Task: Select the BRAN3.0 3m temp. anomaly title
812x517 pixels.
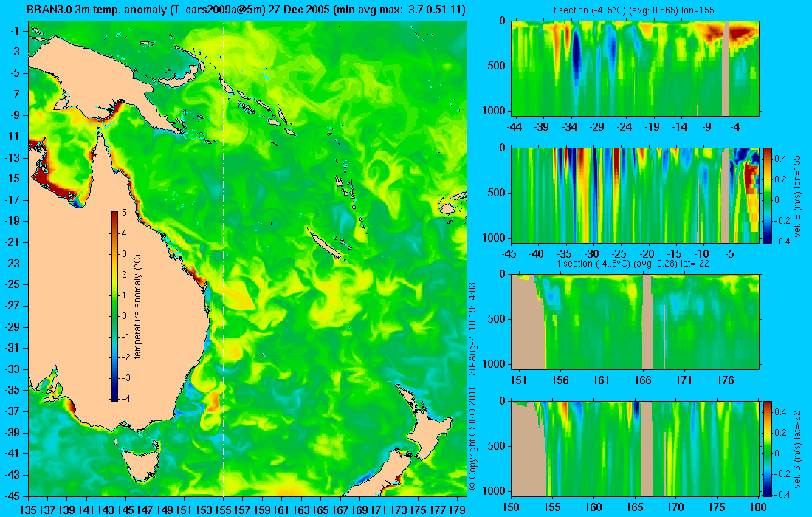Action: coord(246,10)
